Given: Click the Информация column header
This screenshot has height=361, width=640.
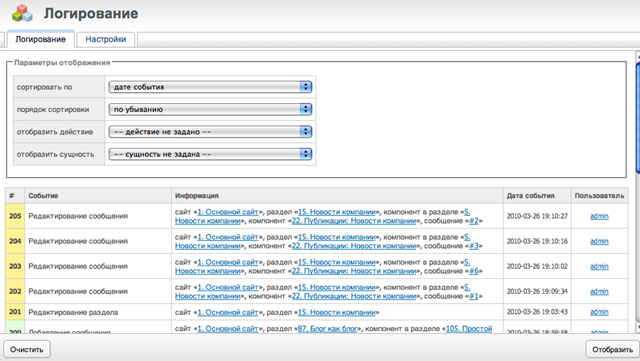Looking at the screenshot, I should tap(337, 196).
